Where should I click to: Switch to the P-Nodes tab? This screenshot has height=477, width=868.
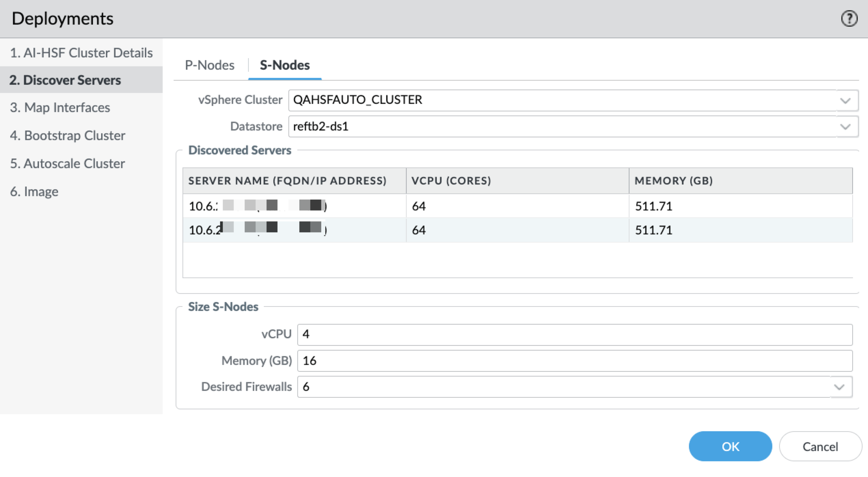(x=209, y=65)
